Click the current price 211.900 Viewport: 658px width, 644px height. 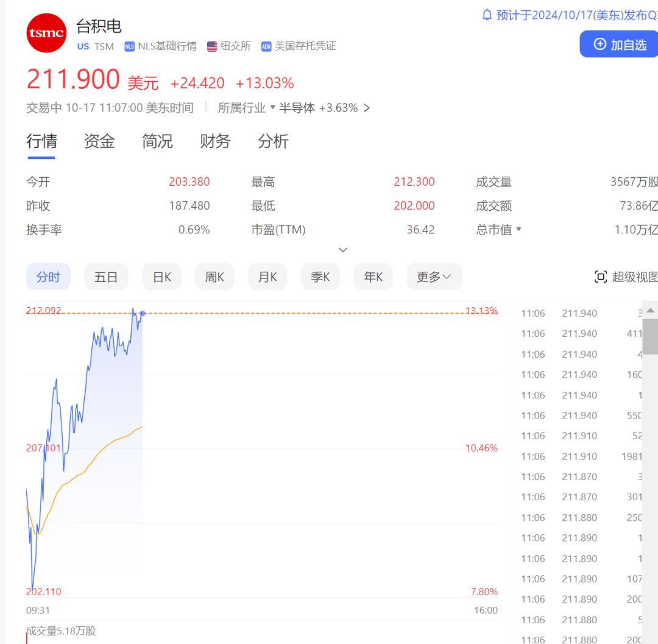pos(73,79)
